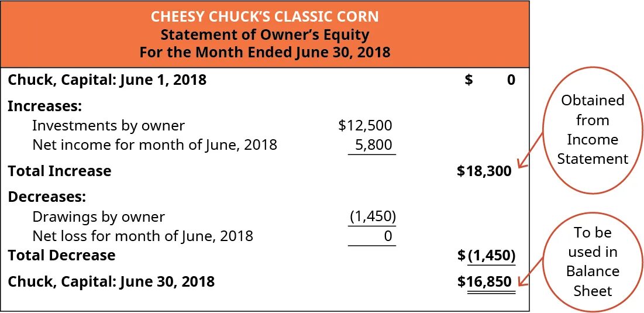
Task: Click the Obtained from Income Statement callout
Action: coord(592,129)
